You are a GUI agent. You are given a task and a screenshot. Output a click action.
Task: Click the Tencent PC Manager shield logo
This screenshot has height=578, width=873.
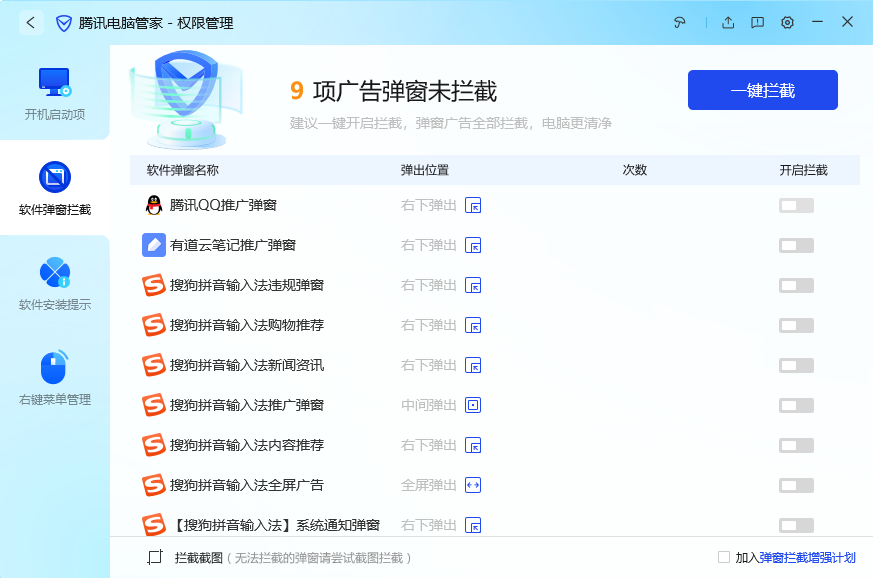click(64, 23)
